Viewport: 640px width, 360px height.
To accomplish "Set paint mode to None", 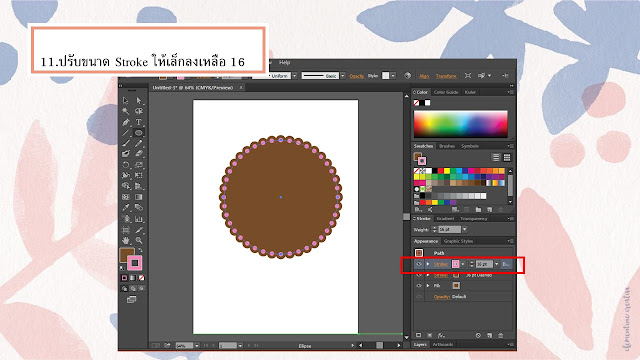I will point(141,278).
